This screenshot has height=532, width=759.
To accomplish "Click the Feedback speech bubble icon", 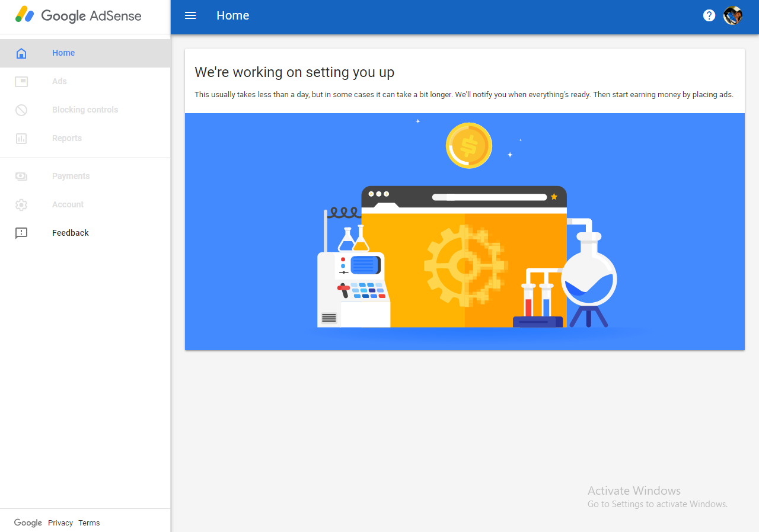I will [21, 233].
